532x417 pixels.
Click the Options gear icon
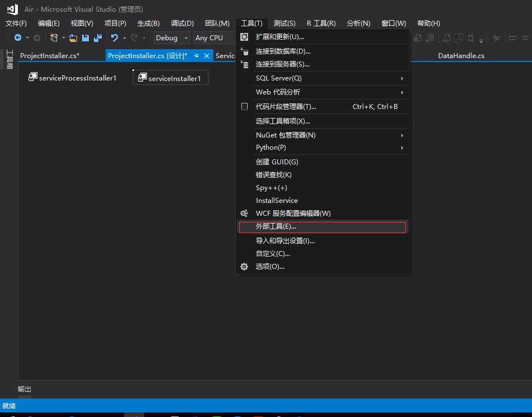tap(244, 267)
